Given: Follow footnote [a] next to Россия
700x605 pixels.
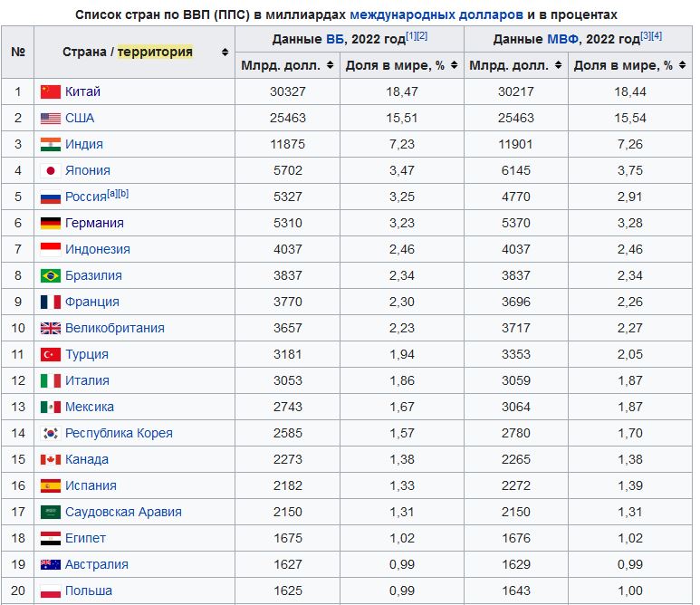Looking at the screenshot, I should coord(111,194).
